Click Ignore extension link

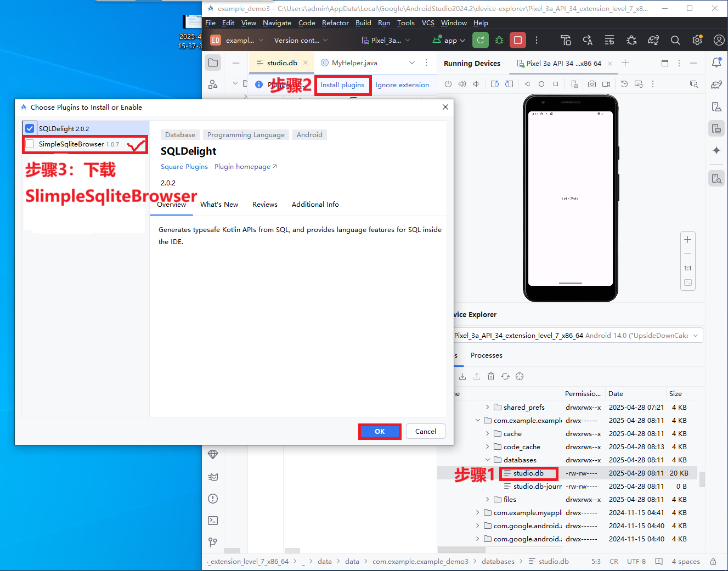coord(402,84)
